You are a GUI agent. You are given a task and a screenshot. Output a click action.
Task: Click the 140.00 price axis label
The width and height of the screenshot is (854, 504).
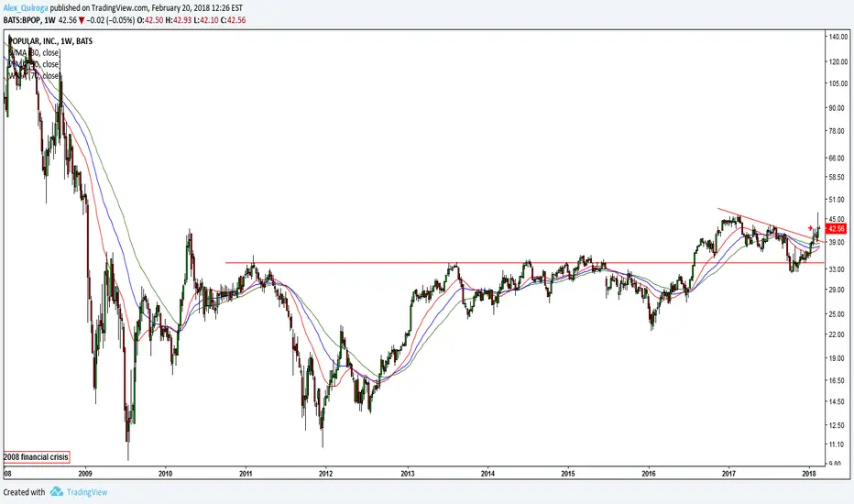point(838,37)
